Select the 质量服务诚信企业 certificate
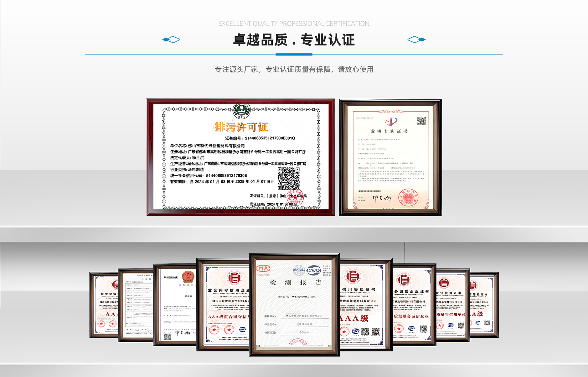 (414, 305)
